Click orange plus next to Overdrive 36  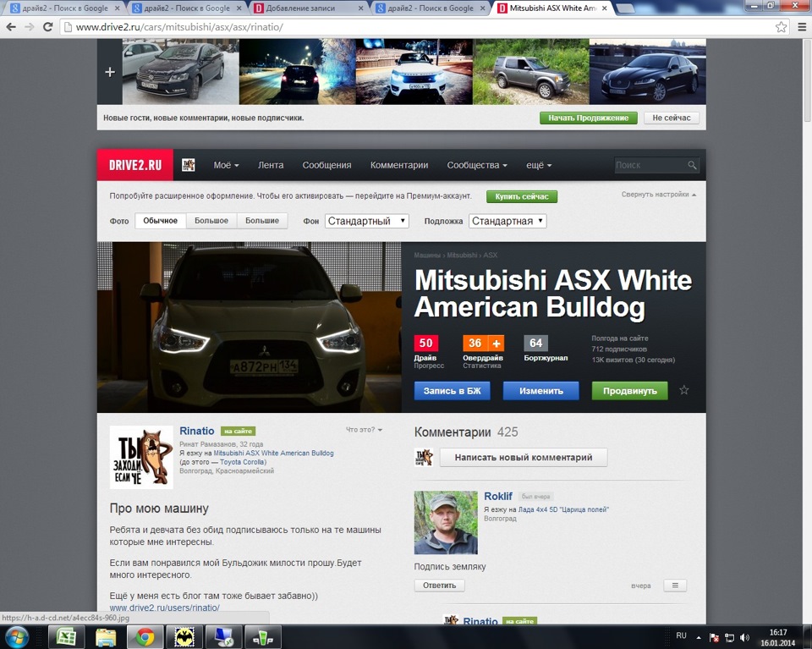(497, 343)
